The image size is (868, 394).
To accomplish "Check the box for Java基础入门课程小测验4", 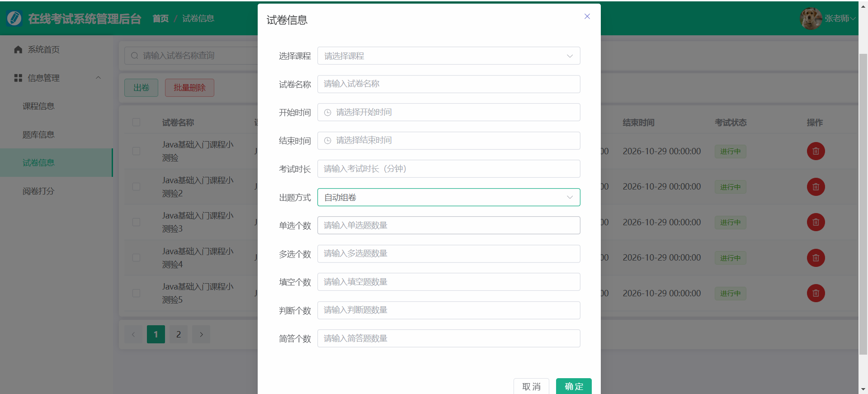I will coord(136,258).
